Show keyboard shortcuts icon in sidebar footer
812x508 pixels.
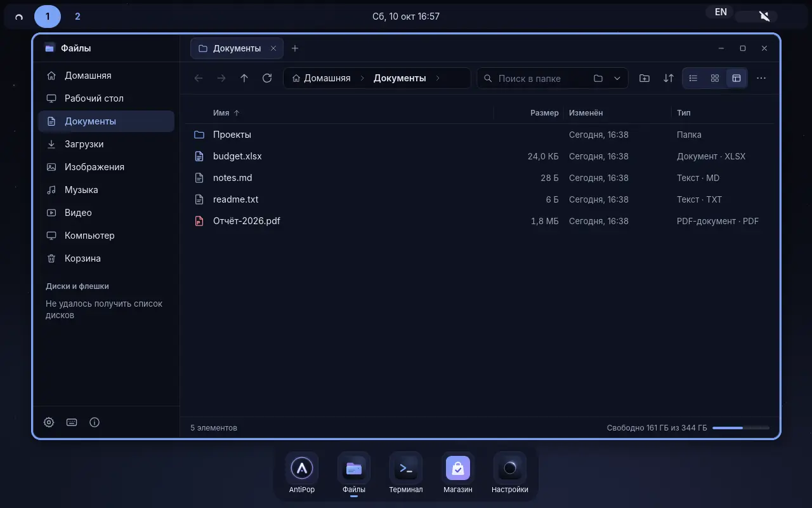[x=72, y=422]
